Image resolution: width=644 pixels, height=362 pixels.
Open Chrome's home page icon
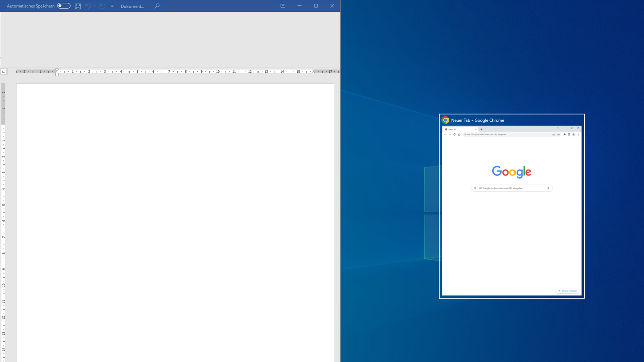coord(459,134)
